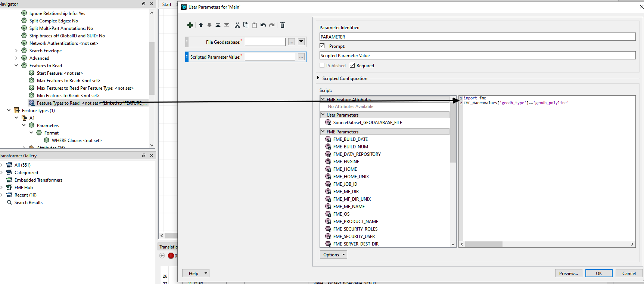Undo the last parameter change
Image resolution: width=644 pixels, height=284 pixels.
pos(263,25)
